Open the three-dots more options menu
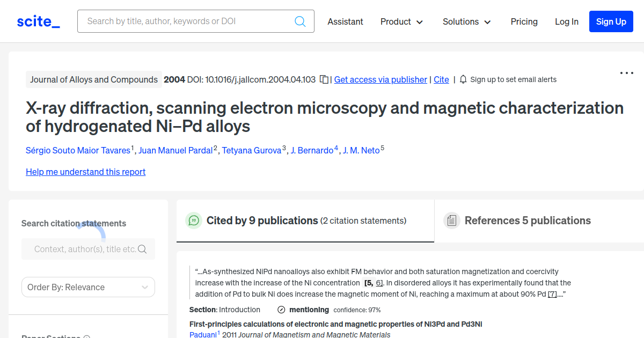The height and width of the screenshot is (338, 644). [627, 73]
